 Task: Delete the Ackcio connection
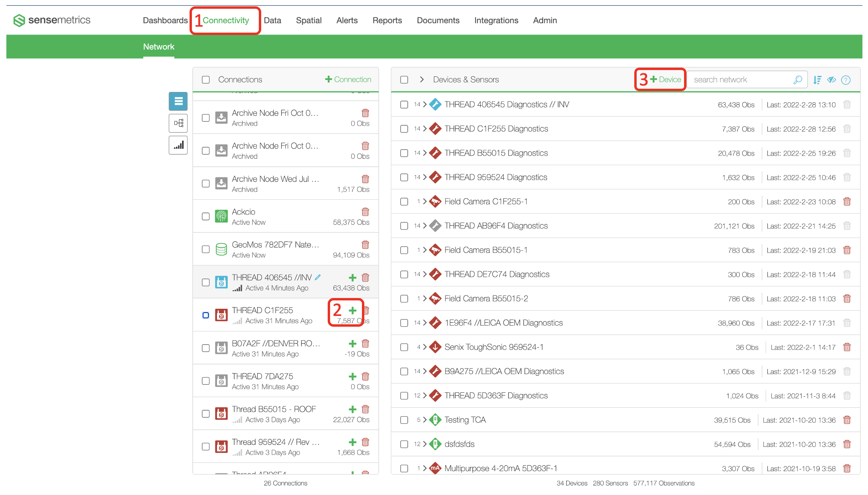(365, 212)
